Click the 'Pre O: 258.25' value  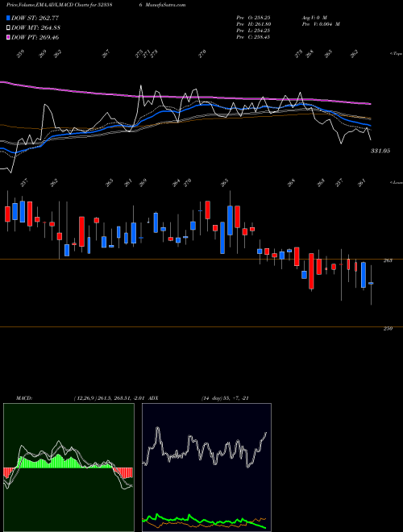pos(253,18)
